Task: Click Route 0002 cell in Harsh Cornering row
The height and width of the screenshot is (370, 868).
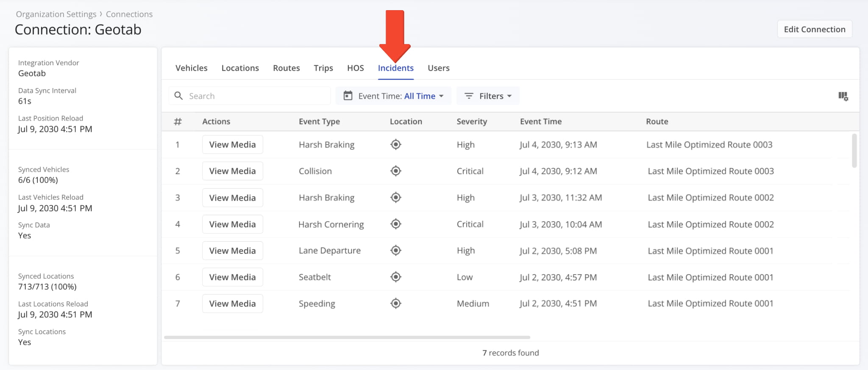Action: point(711,224)
